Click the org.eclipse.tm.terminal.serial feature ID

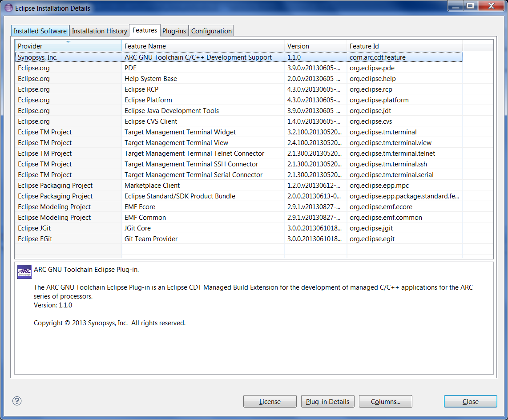pos(391,175)
